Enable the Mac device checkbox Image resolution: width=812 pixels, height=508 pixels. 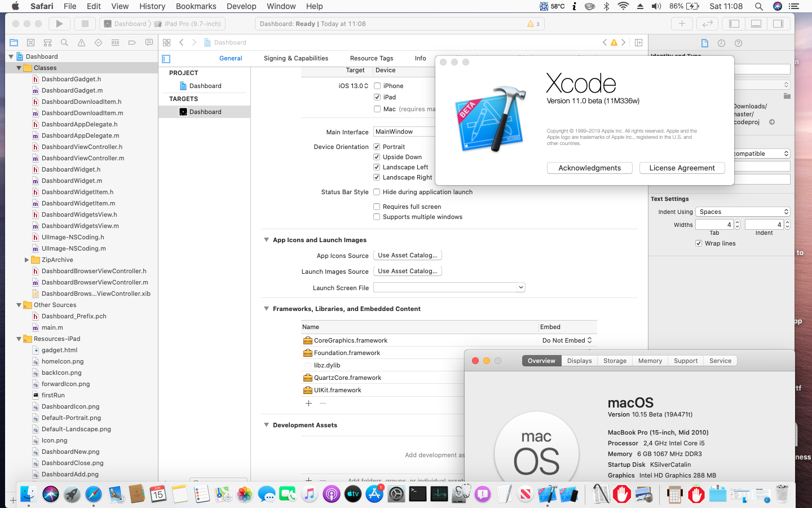377,109
